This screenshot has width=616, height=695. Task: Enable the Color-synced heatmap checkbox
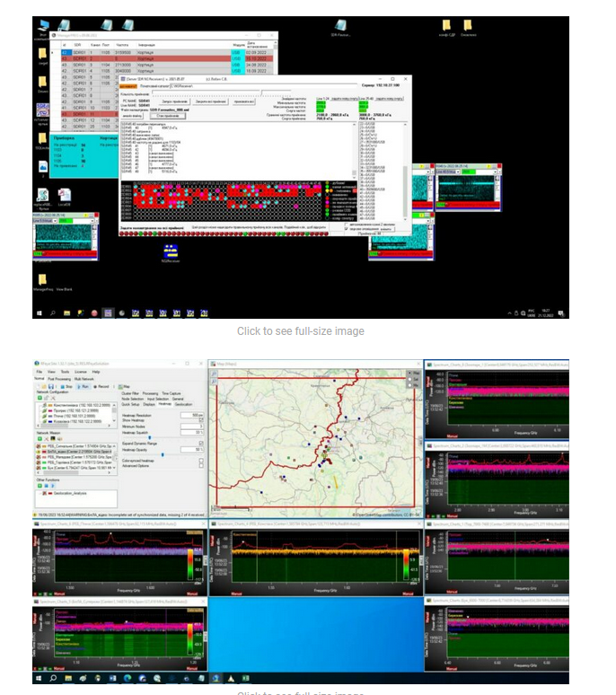[201, 461]
